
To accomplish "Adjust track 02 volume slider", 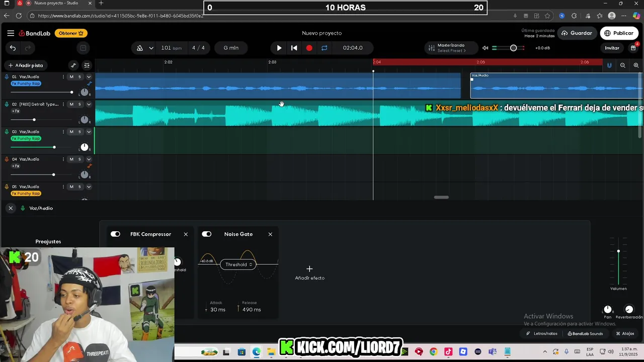I will [34, 120].
